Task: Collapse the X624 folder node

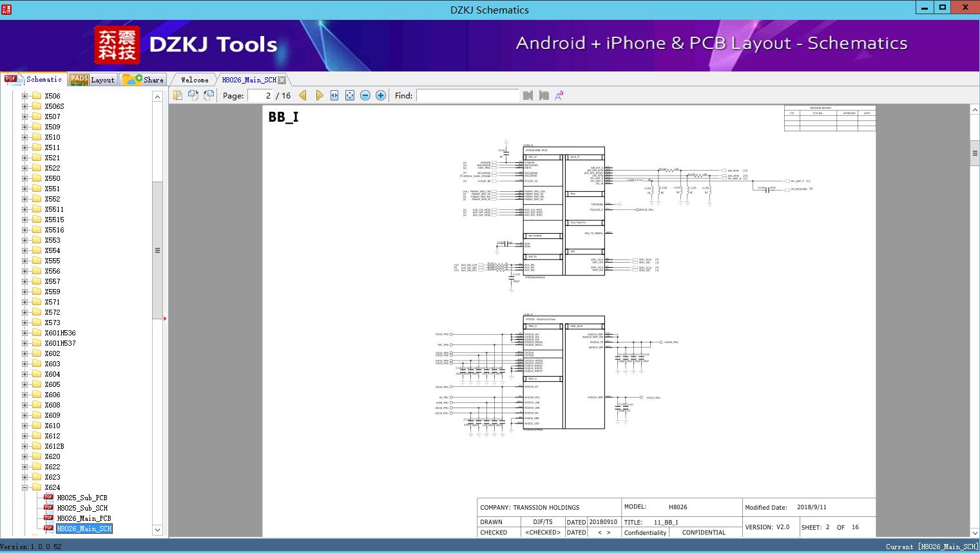Action: click(24, 487)
